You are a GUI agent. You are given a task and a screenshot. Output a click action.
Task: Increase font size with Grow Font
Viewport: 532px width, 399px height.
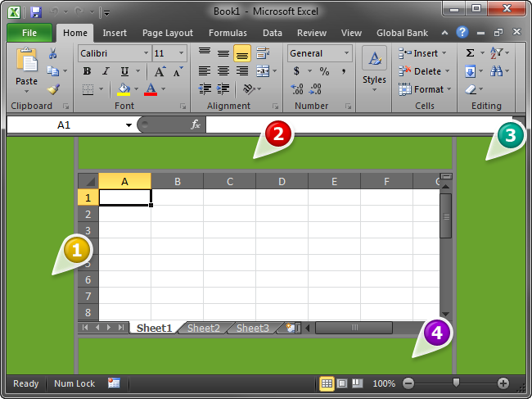160,71
